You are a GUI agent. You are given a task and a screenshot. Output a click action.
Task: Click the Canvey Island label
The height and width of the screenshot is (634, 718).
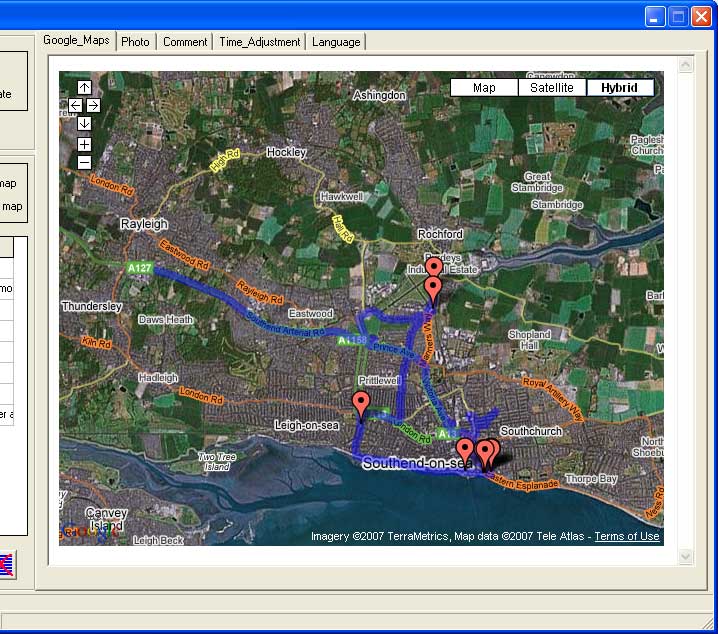106,519
